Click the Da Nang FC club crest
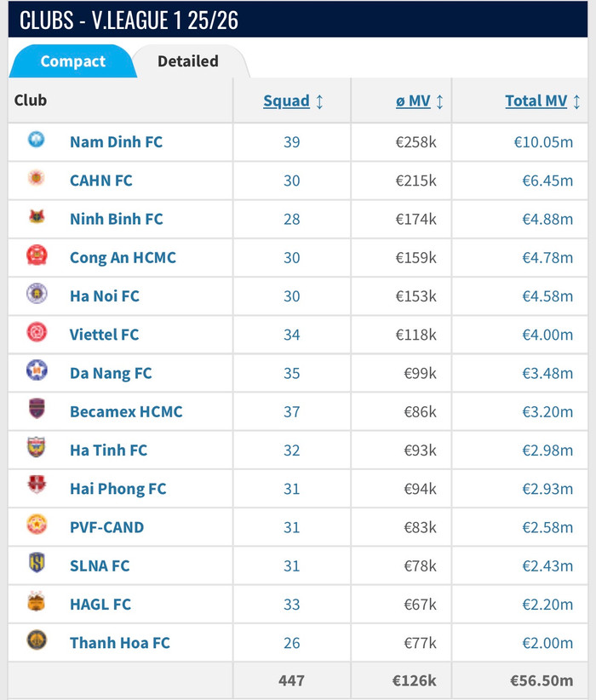 click(36, 371)
